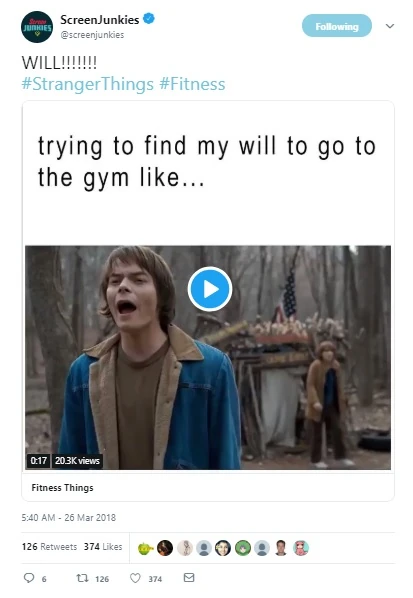
Task: Play the video with the blue play button
Action: pos(210,289)
